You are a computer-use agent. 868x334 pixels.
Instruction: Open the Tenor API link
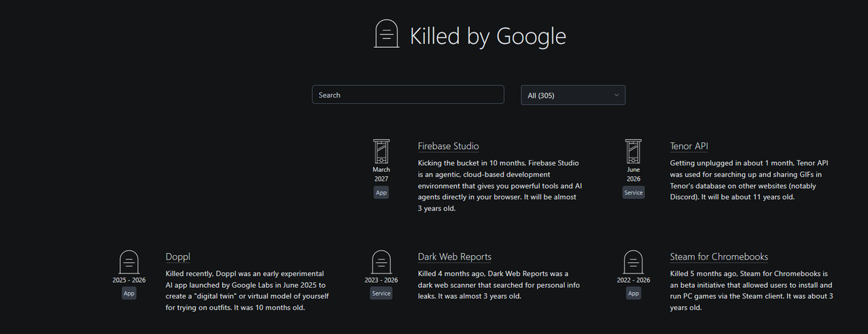[x=689, y=146]
